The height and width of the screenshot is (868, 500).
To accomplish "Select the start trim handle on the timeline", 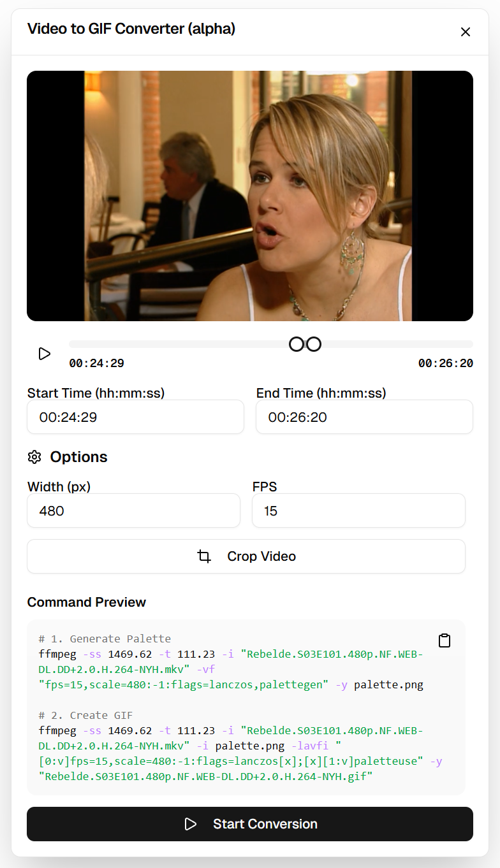I will (x=297, y=344).
